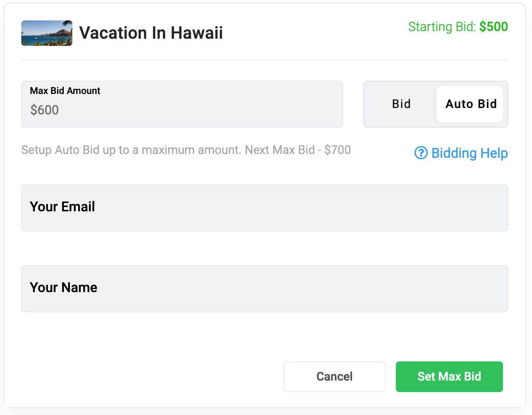Screen dimensions: 532x415
Task: Click the question mark help icon
Action: 421,153
